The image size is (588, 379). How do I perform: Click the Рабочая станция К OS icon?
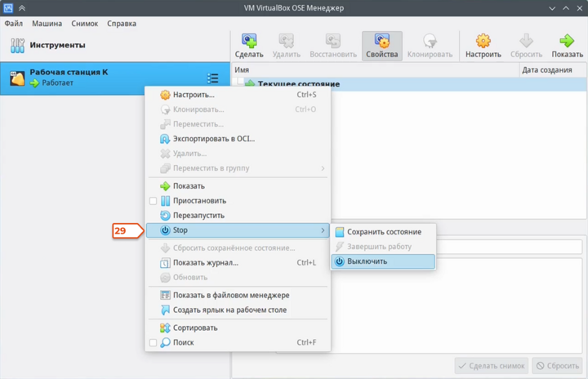(x=17, y=78)
